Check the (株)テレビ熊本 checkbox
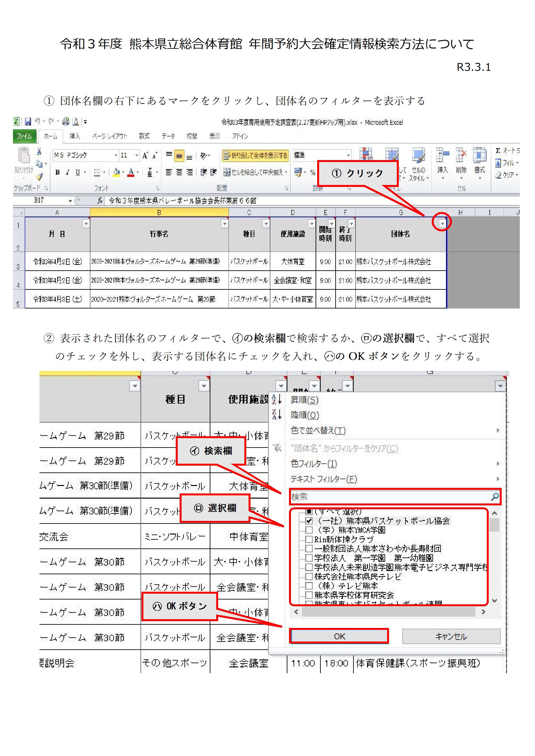535x756 pixels. pos(309,586)
